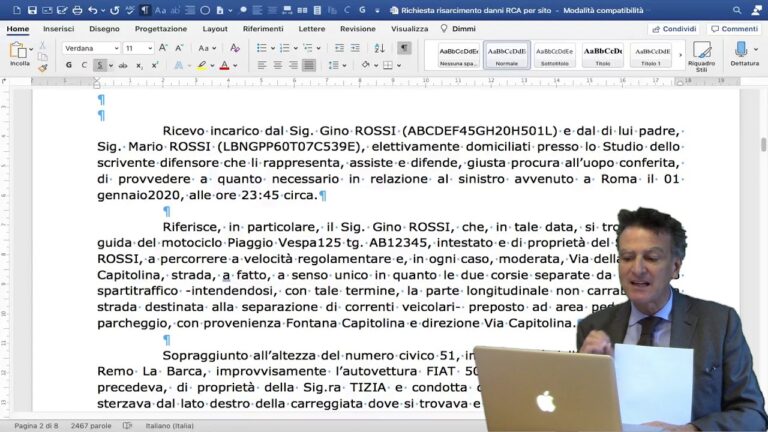Sort the selected text alphabetically

point(380,48)
